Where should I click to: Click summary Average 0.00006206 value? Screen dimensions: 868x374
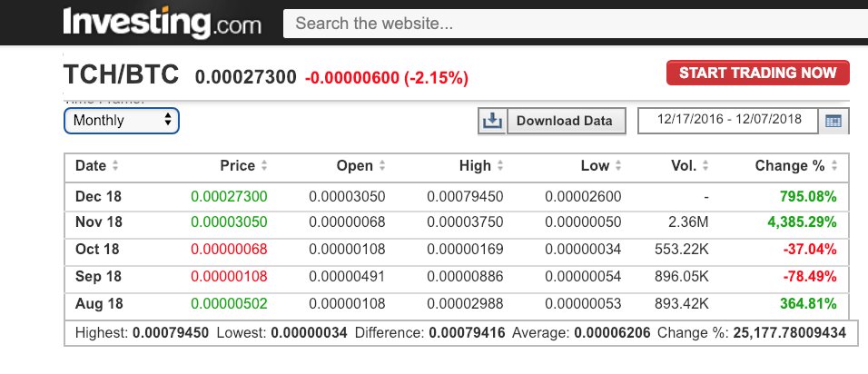612,333
